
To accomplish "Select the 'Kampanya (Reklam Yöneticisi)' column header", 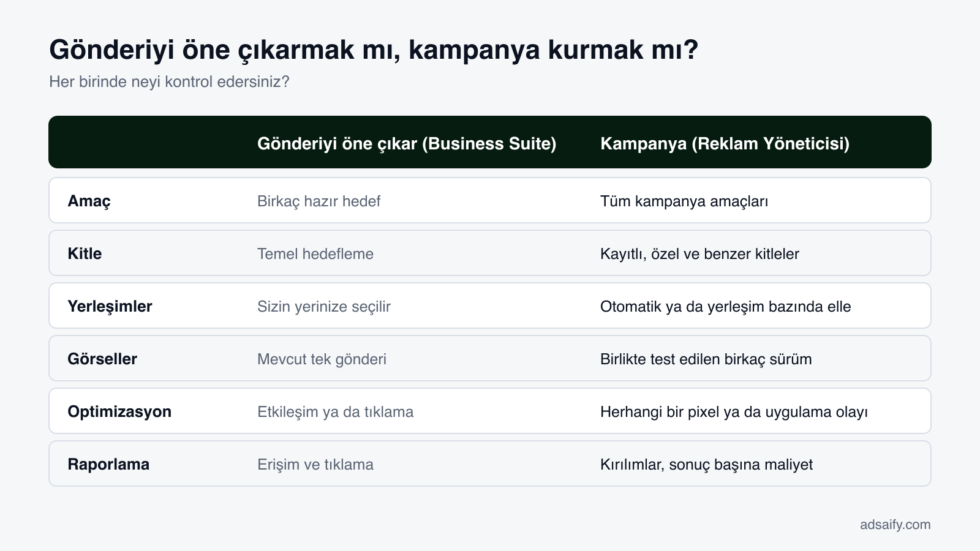I will 725,143.
